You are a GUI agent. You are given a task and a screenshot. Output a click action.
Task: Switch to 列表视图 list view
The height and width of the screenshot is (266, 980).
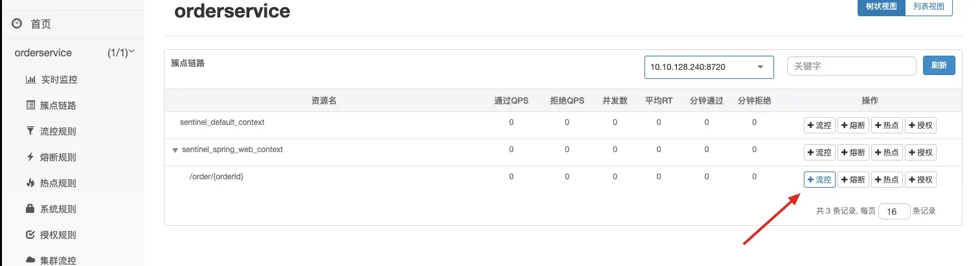pos(929,7)
